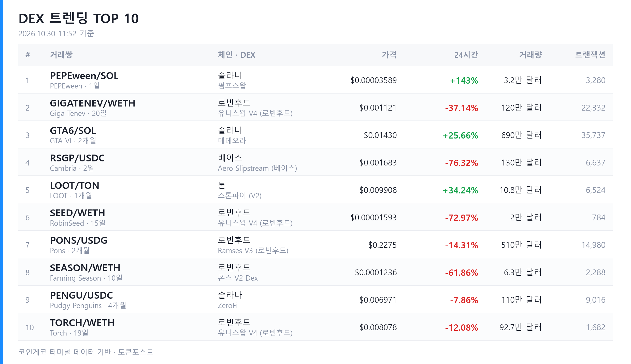
Task: Click transaction count 784
Action: [599, 218]
